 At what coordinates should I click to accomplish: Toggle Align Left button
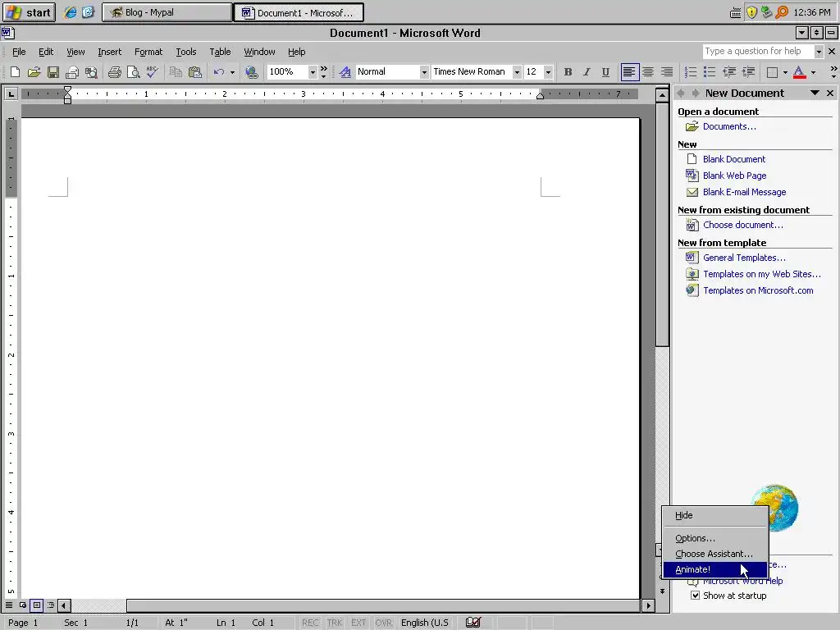[x=629, y=72]
